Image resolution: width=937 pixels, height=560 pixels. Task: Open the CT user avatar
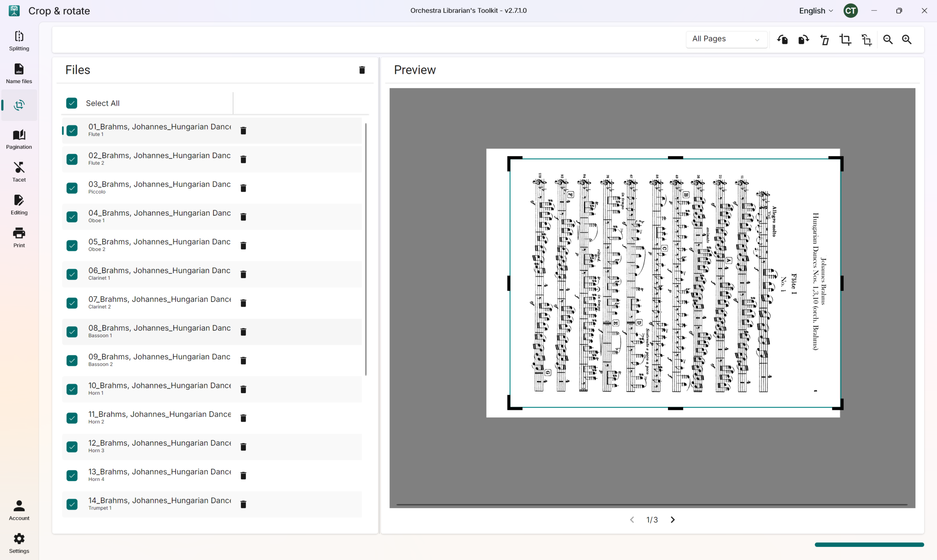pyautogui.click(x=851, y=11)
